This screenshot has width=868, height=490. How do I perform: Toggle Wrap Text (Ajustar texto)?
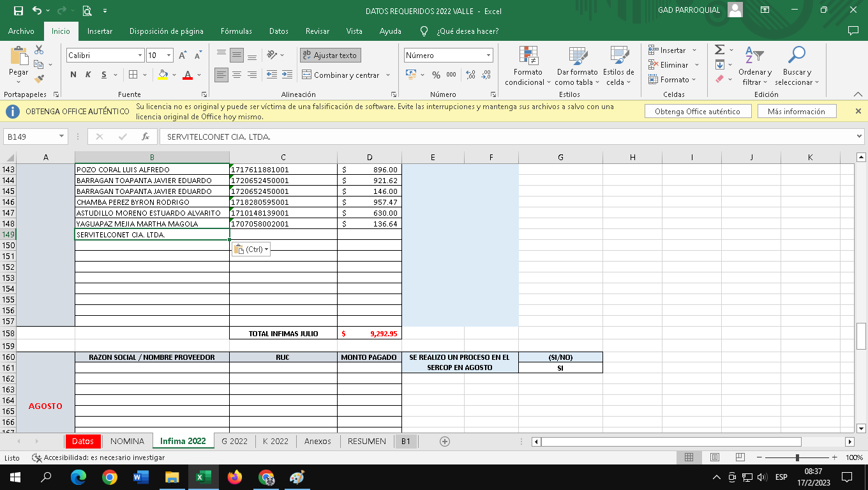(331, 56)
